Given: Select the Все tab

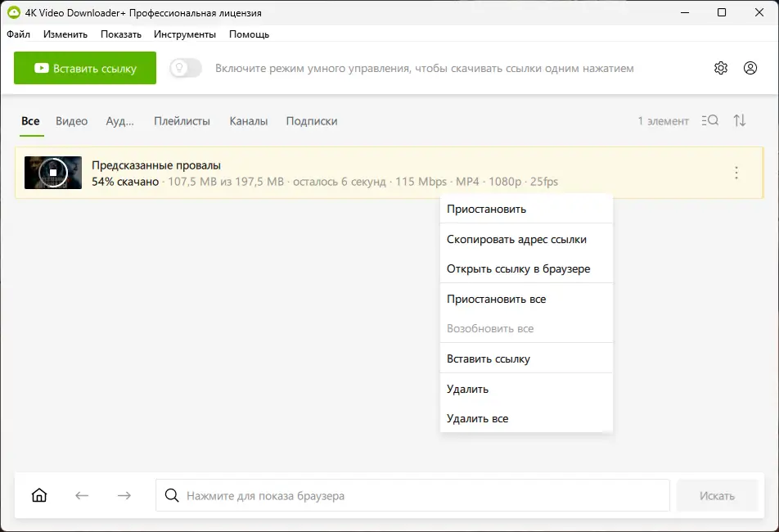Looking at the screenshot, I should 30,120.
